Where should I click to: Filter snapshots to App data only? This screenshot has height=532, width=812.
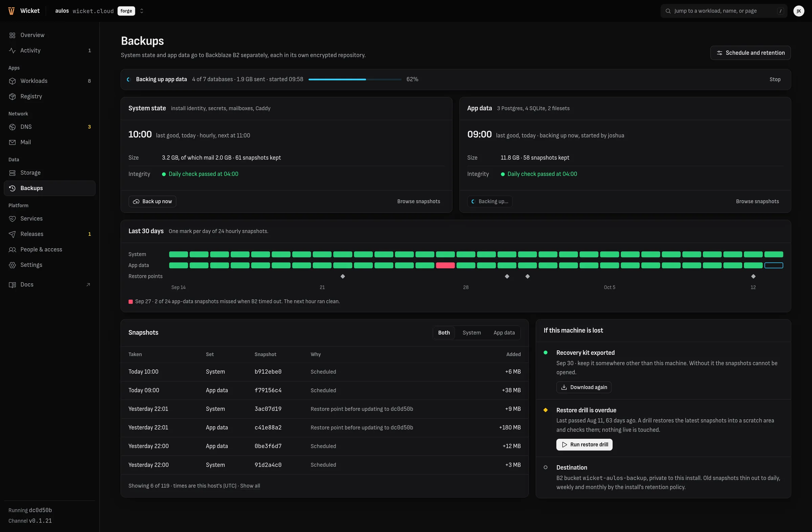[x=504, y=333]
